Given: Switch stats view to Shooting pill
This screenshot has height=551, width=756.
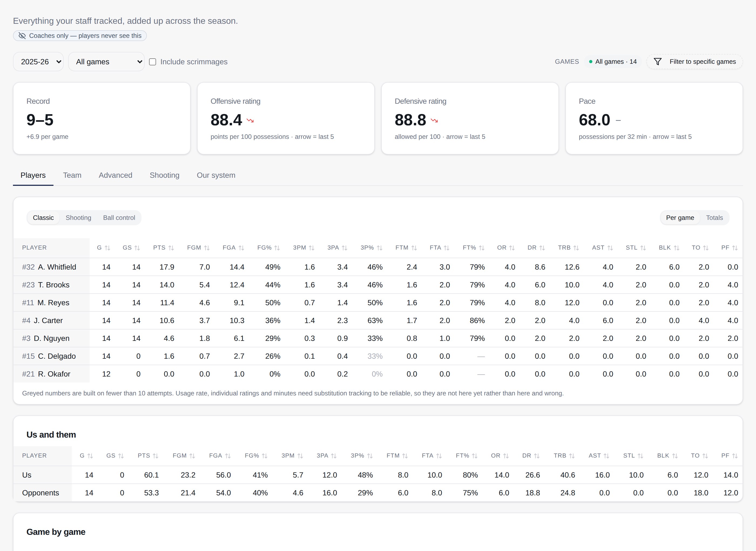Looking at the screenshot, I should pyautogui.click(x=78, y=218).
